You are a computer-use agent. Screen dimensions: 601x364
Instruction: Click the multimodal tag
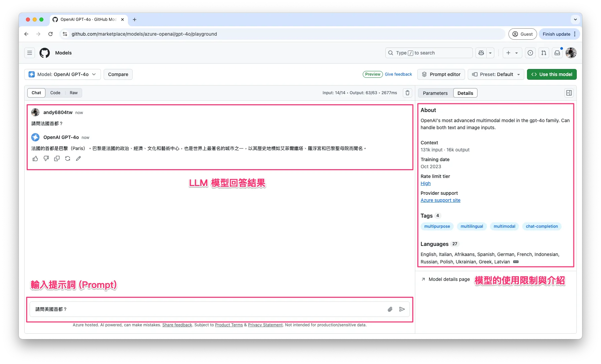click(504, 226)
